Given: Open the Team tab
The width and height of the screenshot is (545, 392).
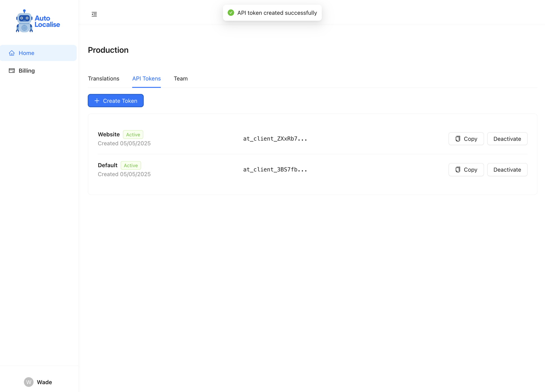Looking at the screenshot, I should (x=181, y=79).
